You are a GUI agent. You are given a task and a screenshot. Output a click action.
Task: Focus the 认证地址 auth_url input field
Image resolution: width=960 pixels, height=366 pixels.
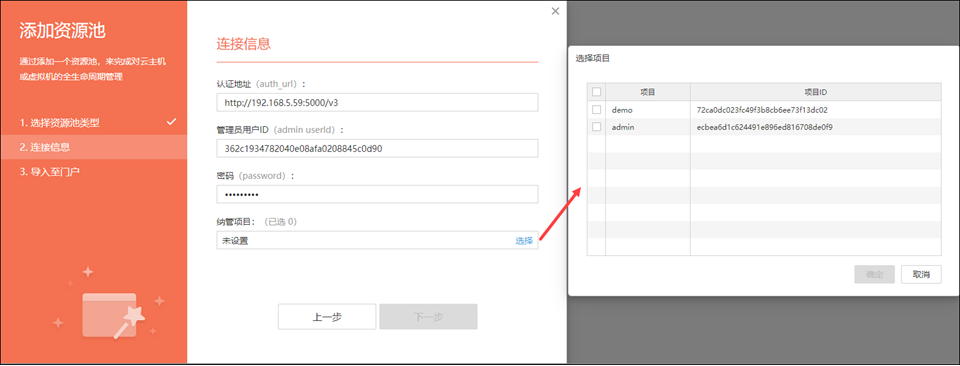point(377,102)
